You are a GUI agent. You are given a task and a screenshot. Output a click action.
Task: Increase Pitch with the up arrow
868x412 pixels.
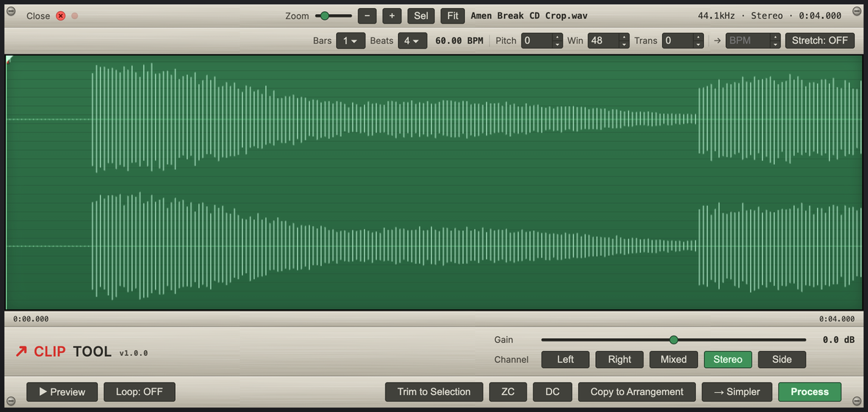tap(558, 37)
